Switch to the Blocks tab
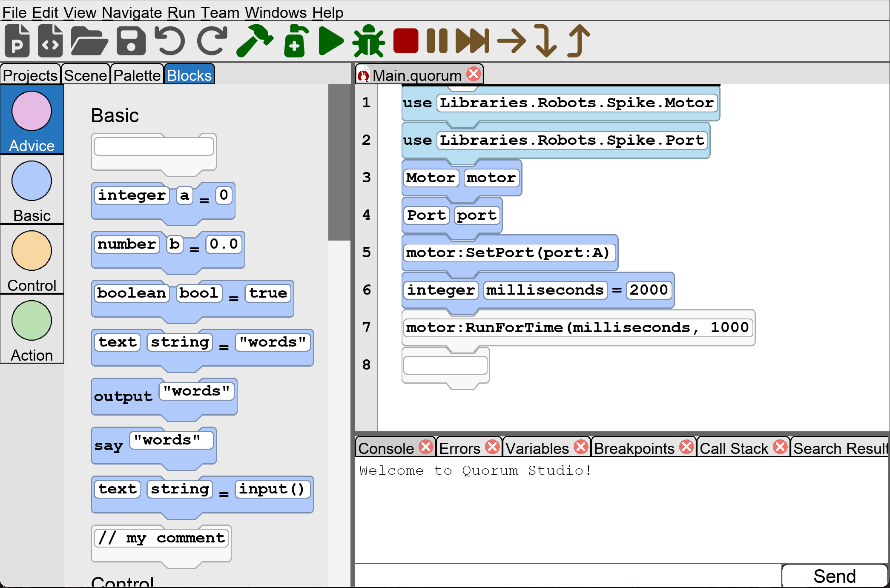Viewport: 890px width, 588px height. [189, 75]
